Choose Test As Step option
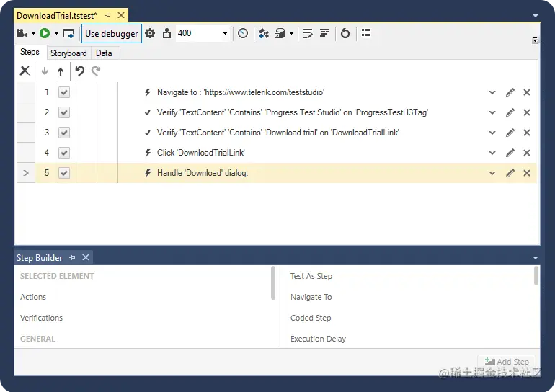 click(311, 276)
